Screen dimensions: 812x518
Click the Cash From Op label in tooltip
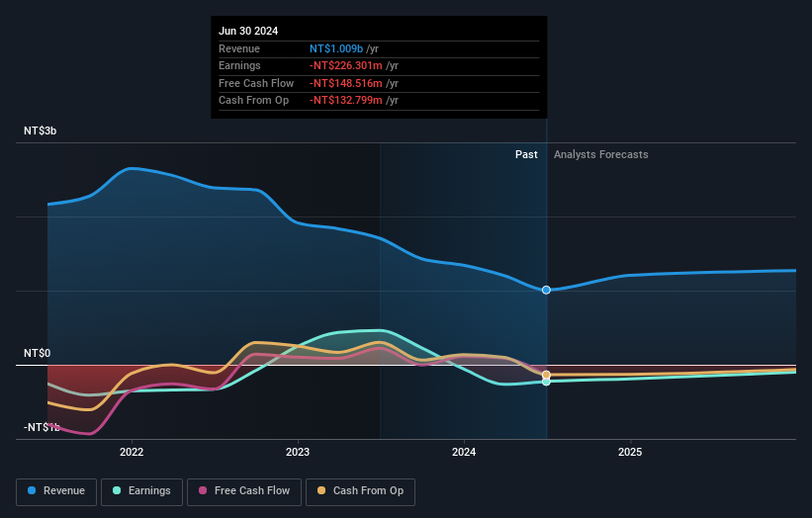tap(254, 101)
